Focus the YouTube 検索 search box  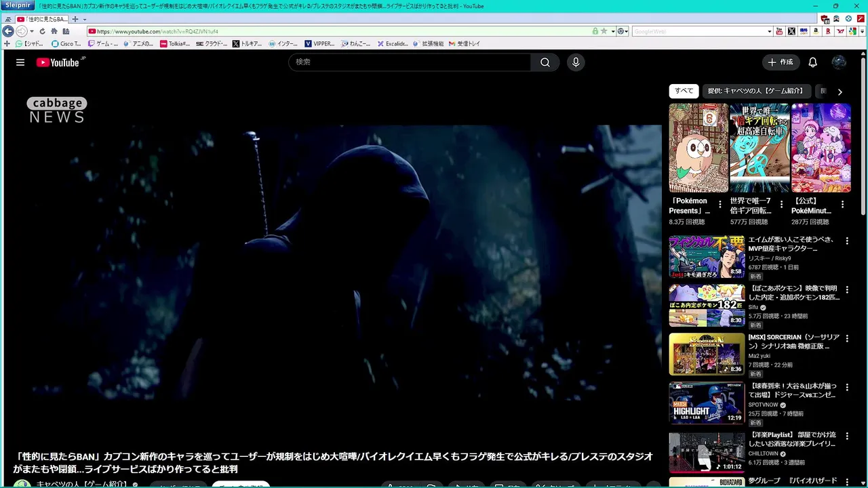(410, 62)
